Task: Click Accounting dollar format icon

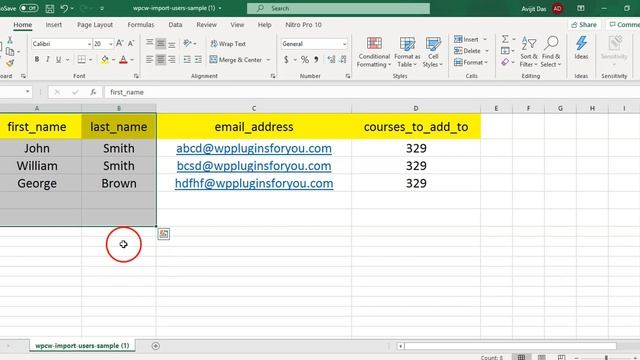Action: pyautogui.click(x=286, y=60)
